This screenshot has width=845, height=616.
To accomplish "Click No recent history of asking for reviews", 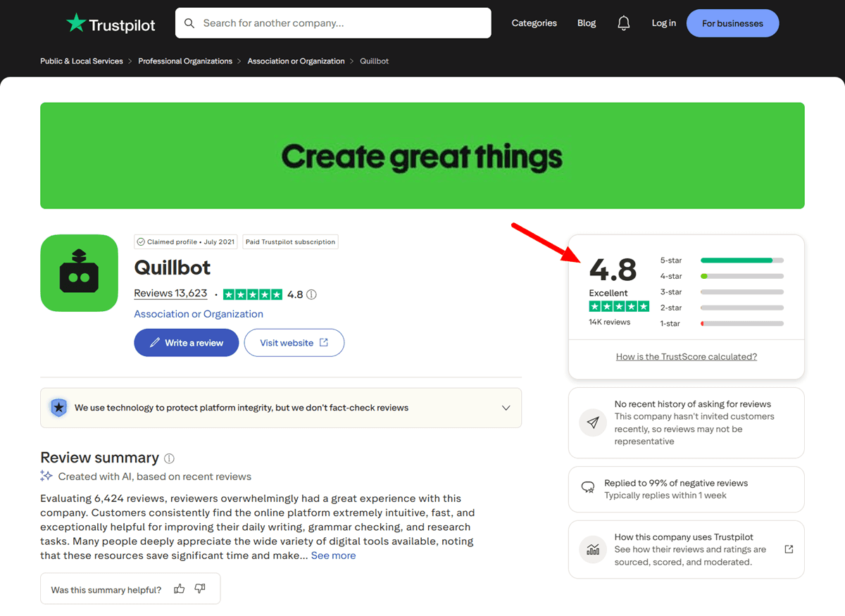I will point(693,404).
